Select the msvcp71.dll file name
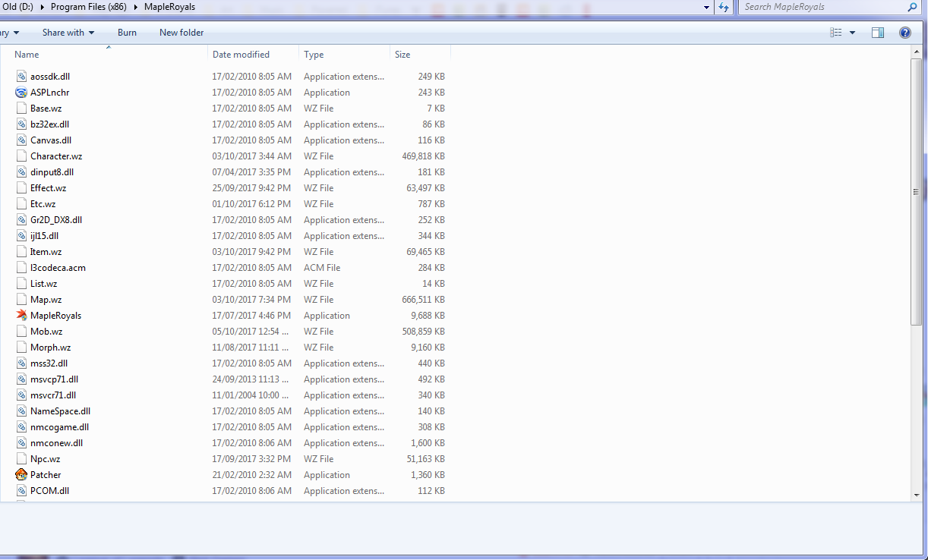This screenshot has height=560, width=928. coord(54,379)
